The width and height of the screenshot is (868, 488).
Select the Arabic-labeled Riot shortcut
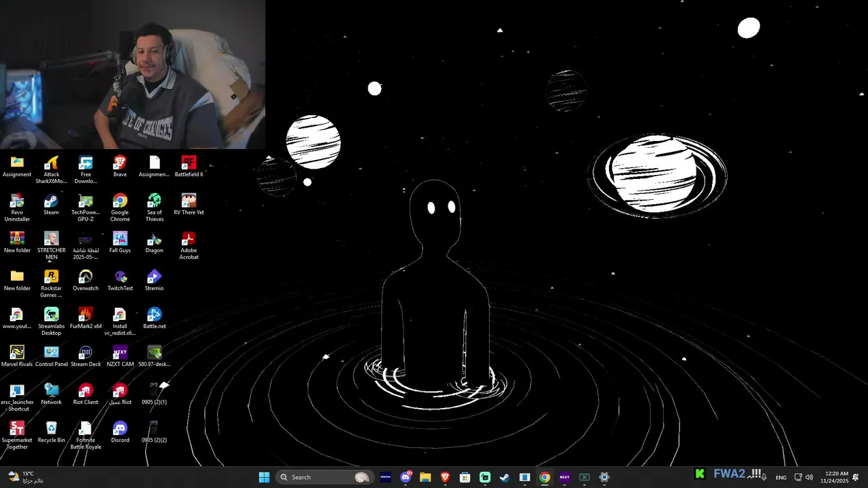pyautogui.click(x=120, y=394)
